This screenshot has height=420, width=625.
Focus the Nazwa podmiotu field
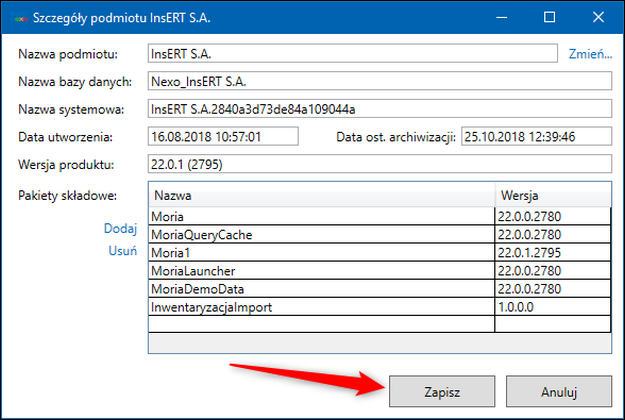tap(351, 53)
